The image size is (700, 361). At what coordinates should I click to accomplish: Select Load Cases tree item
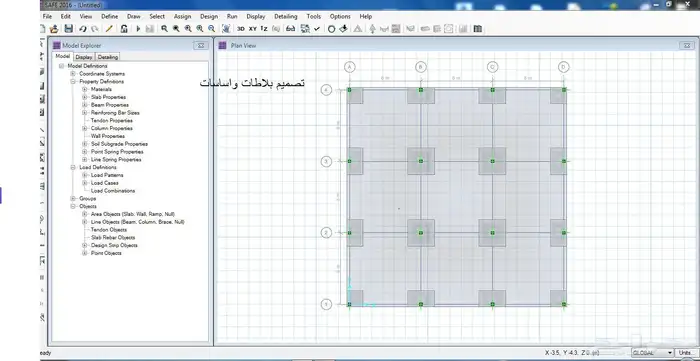pos(104,183)
